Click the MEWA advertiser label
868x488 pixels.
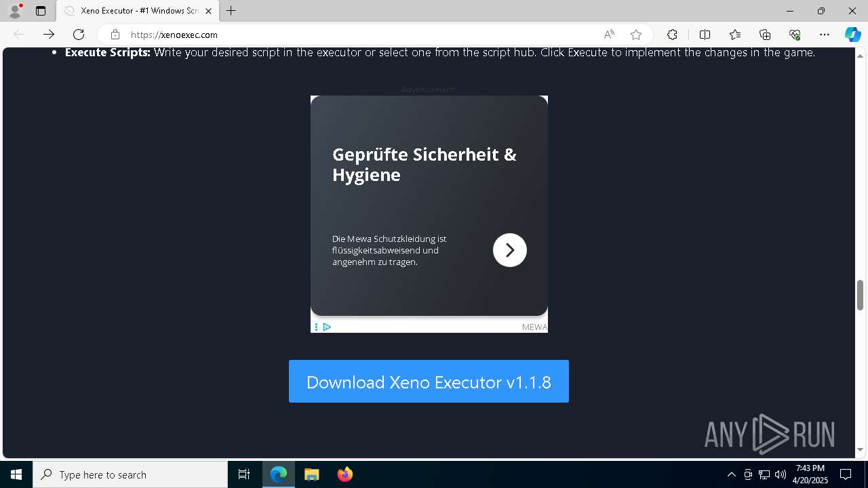(x=534, y=327)
